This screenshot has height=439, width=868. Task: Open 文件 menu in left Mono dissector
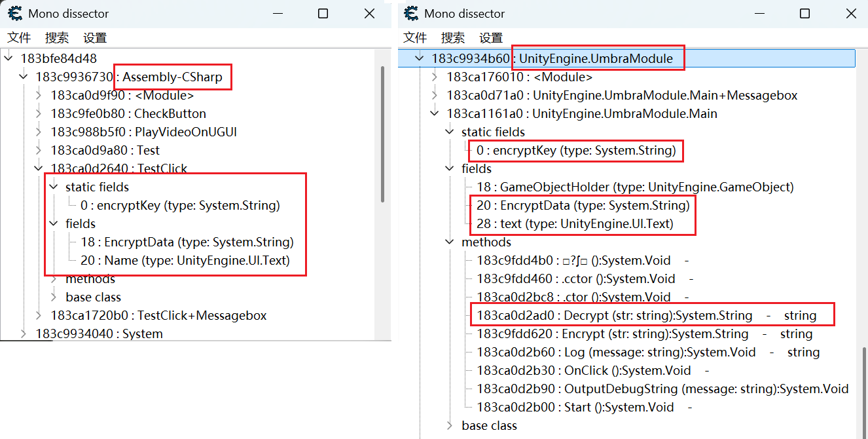(x=19, y=38)
